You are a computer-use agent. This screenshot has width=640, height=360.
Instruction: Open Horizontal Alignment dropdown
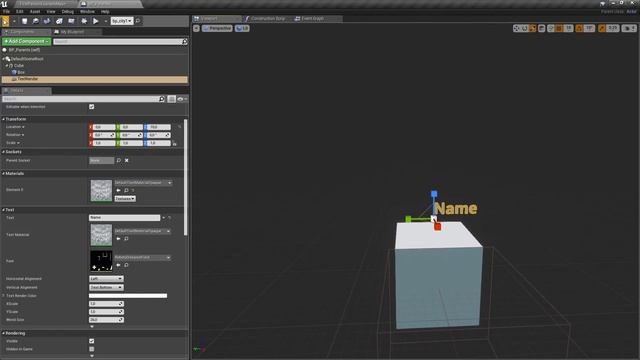(106, 279)
